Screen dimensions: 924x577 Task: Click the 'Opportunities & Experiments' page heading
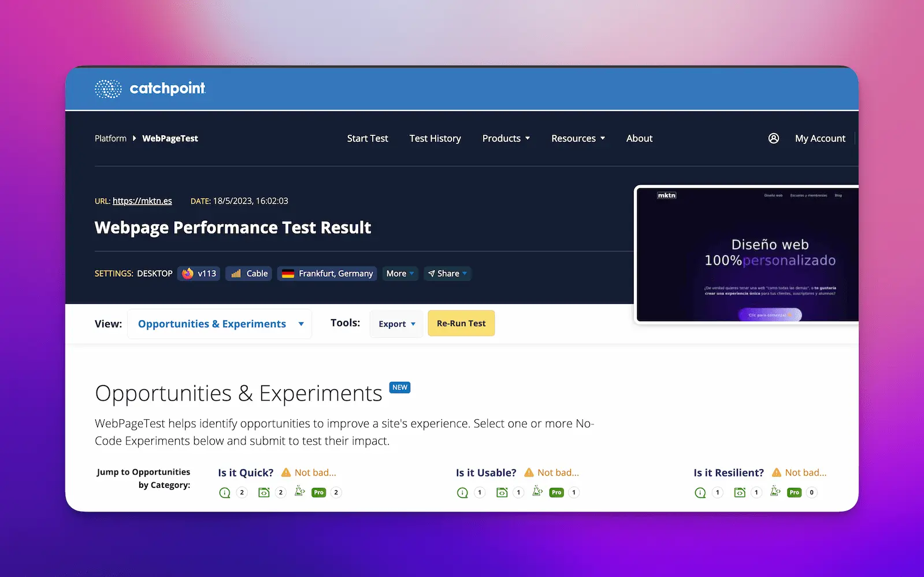(x=239, y=393)
